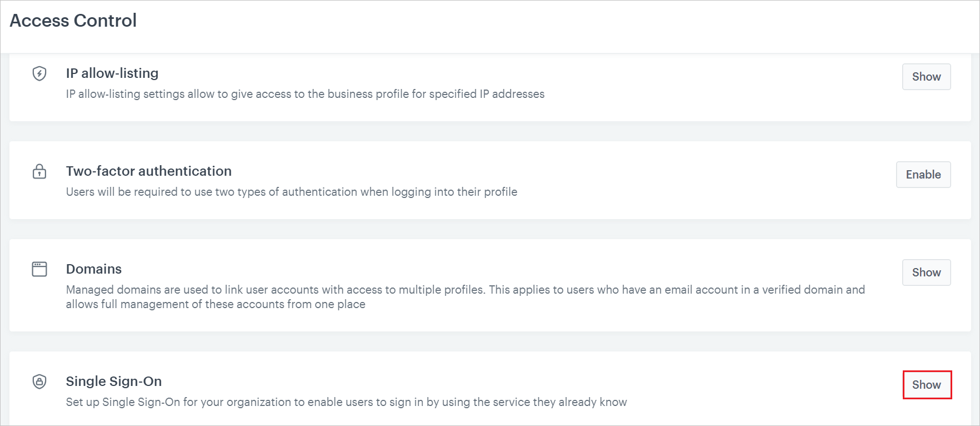980x426 pixels.
Task: Show the IP allow-listing settings
Action: [x=926, y=77]
